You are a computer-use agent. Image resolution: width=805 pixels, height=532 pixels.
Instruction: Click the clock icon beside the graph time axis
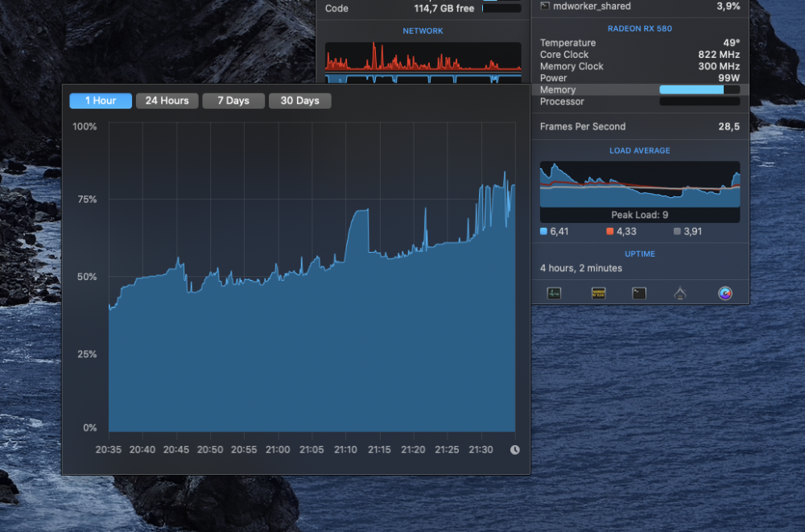point(515,450)
